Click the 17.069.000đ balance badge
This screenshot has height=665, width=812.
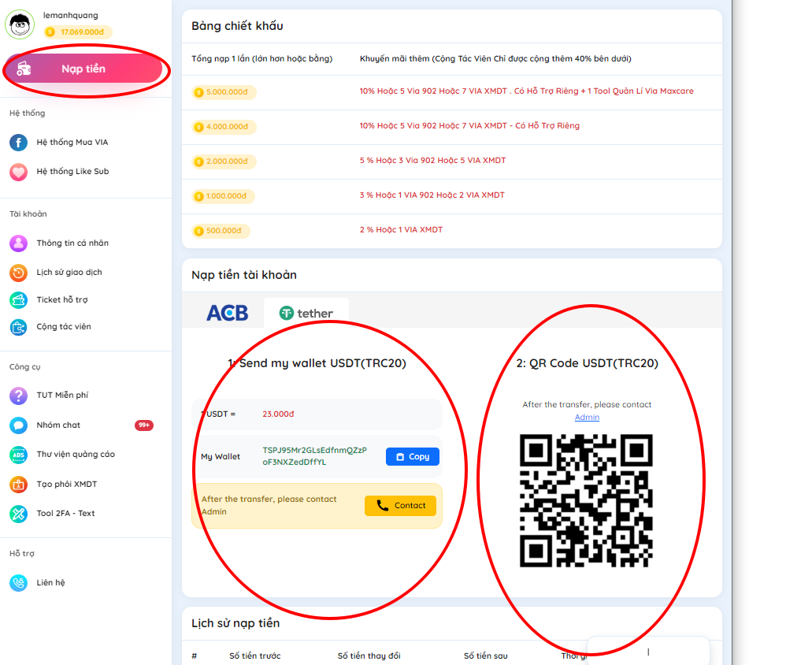(77, 32)
